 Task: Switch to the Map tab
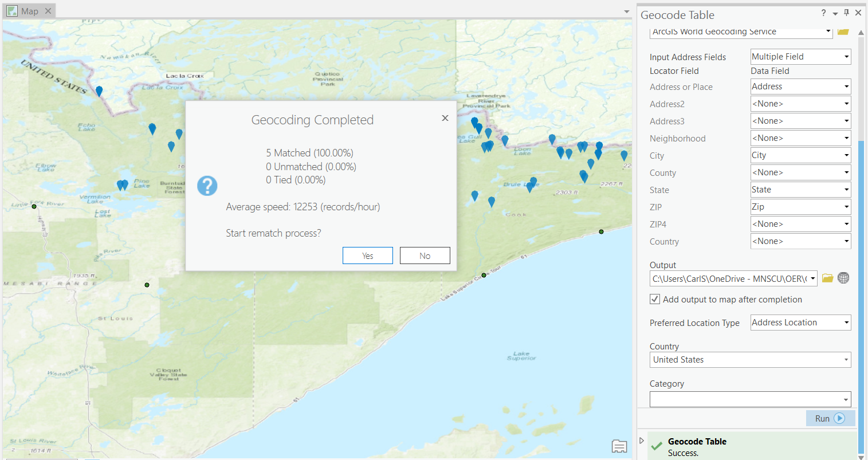[x=29, y=10]
